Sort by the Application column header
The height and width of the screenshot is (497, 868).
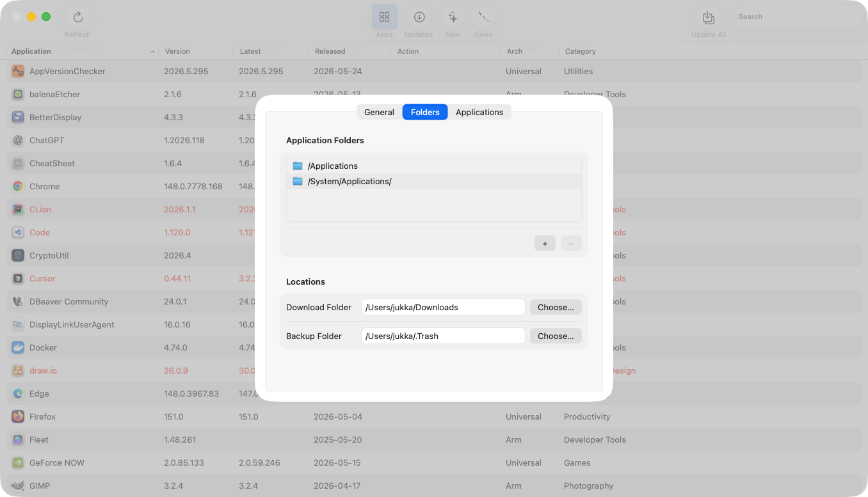pos(82,51)
